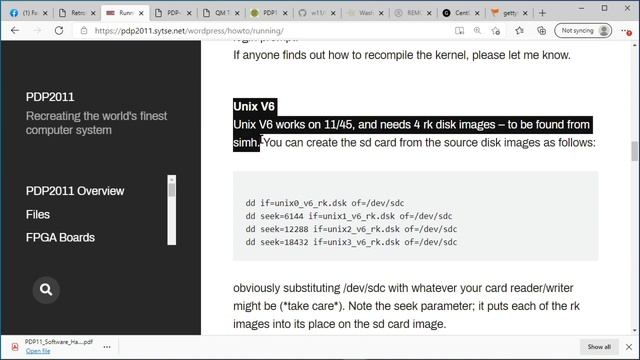Click the sidebar menu scrollbar thumb
The image size is (640, 360).
coord(172,190)
